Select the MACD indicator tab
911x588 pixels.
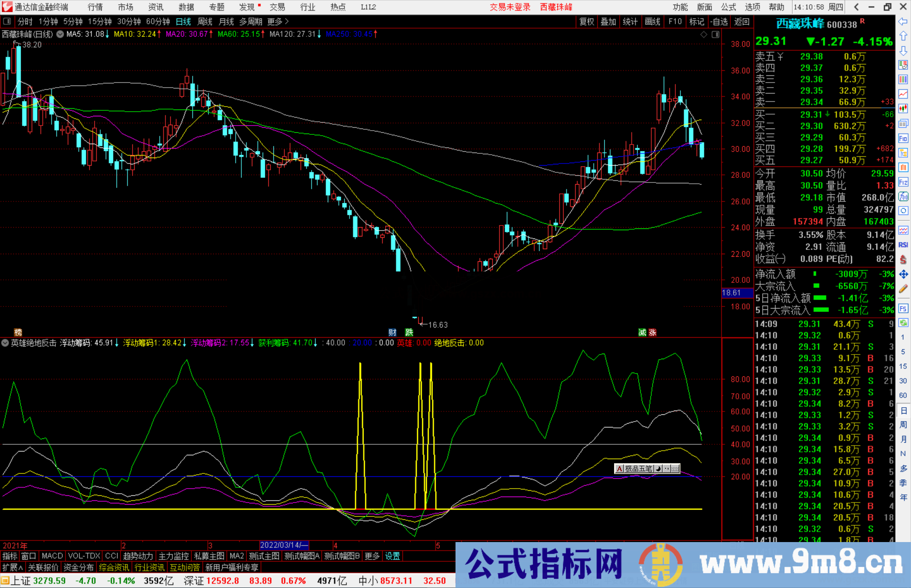[x=52, y=556]
